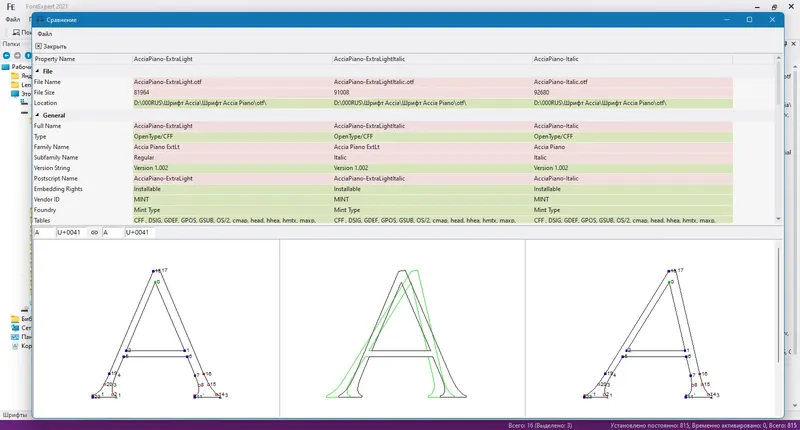Select the File Name property row label
Viewport: 800px width, 430px height.
(x=47, y=82)
